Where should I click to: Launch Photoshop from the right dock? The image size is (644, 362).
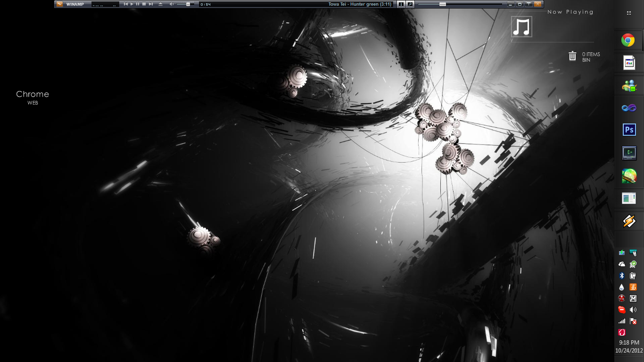point(629,129)
